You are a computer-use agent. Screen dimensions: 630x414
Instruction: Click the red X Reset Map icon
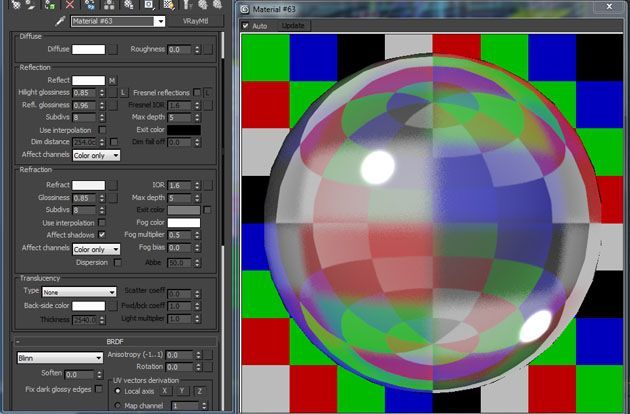click(x=70, y=4)
